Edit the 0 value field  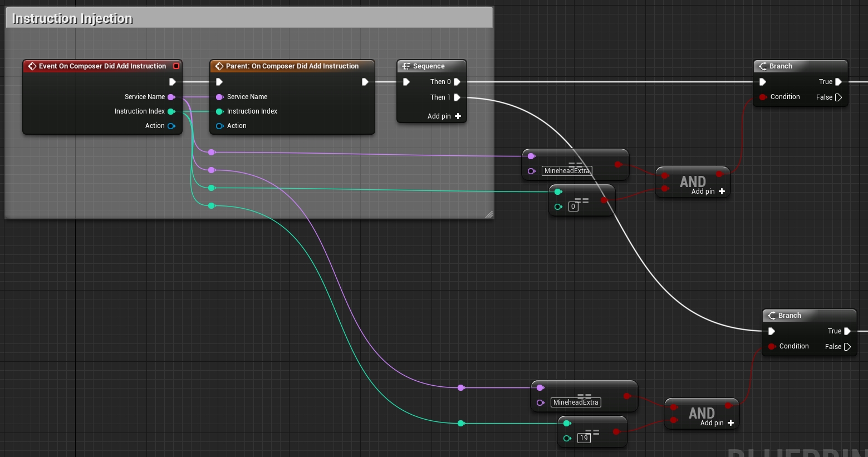(573, 207)
